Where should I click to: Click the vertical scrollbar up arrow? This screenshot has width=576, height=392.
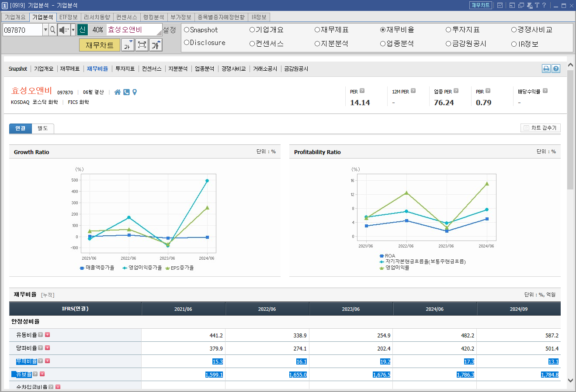point(570,65)
